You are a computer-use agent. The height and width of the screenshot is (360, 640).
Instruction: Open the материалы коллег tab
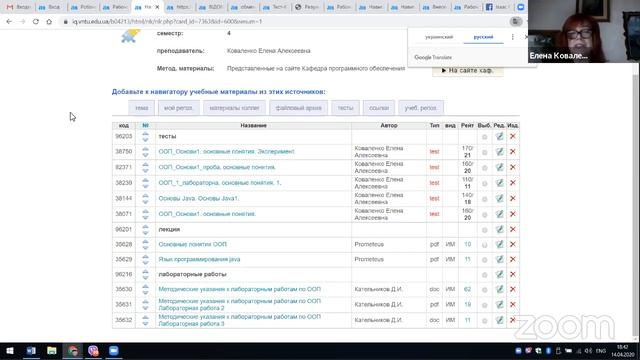click(234, 108)
